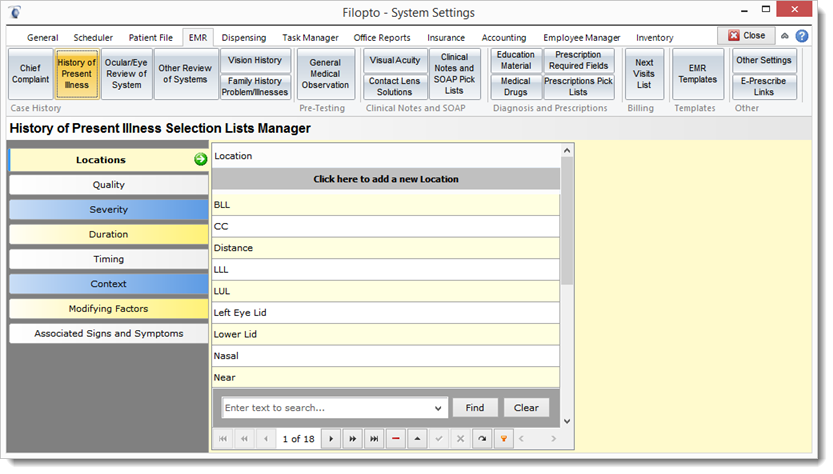Open Medical Drugs settings
833x474 pixels.
(515, 87)
